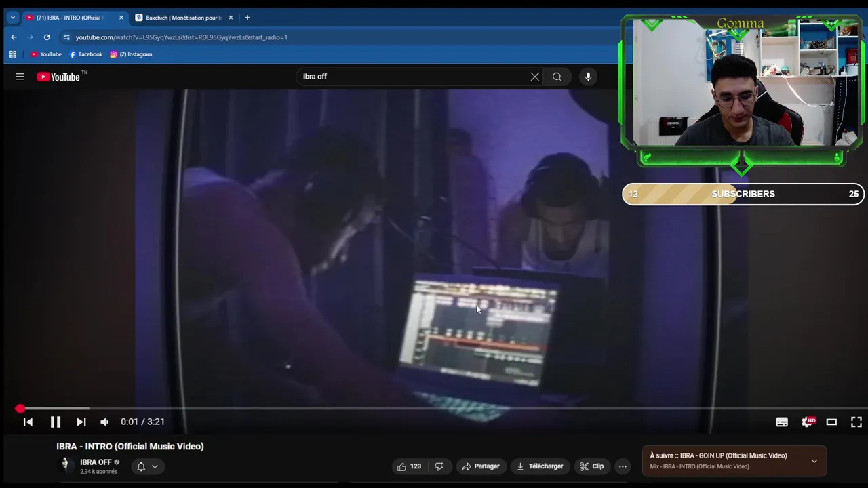Click the 2,94 k abonnés text
Viewport: 868px width, 488px height.
[99, 472]
